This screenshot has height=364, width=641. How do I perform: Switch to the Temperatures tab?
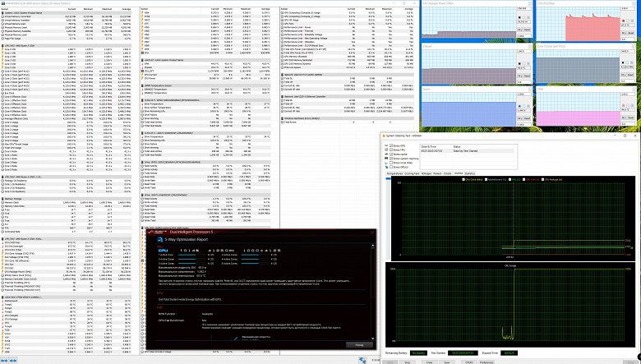click(x=394, y=174)
